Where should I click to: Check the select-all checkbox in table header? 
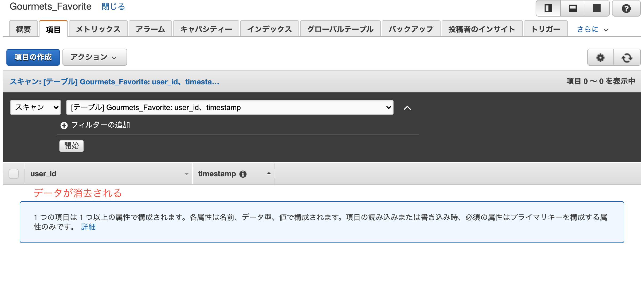(x=14, y=174)
